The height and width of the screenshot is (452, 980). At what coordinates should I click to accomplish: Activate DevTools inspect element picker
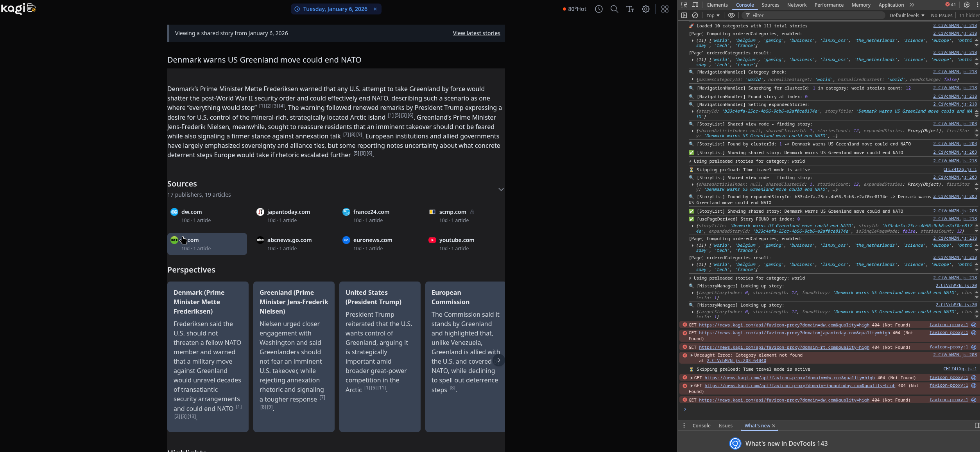click(684, 5)
